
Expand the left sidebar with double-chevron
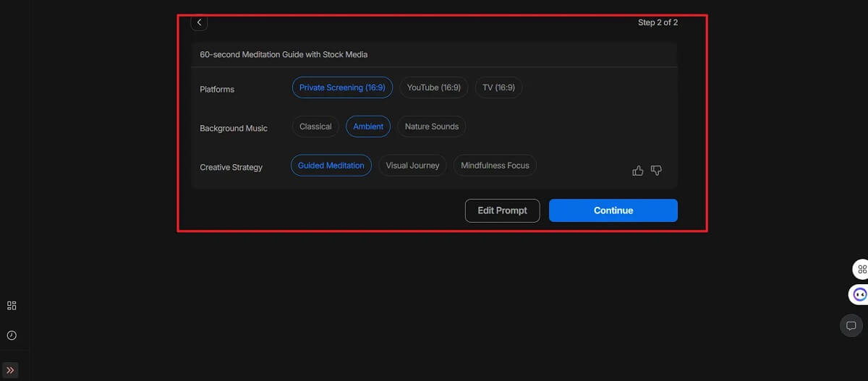click(10, 370)
